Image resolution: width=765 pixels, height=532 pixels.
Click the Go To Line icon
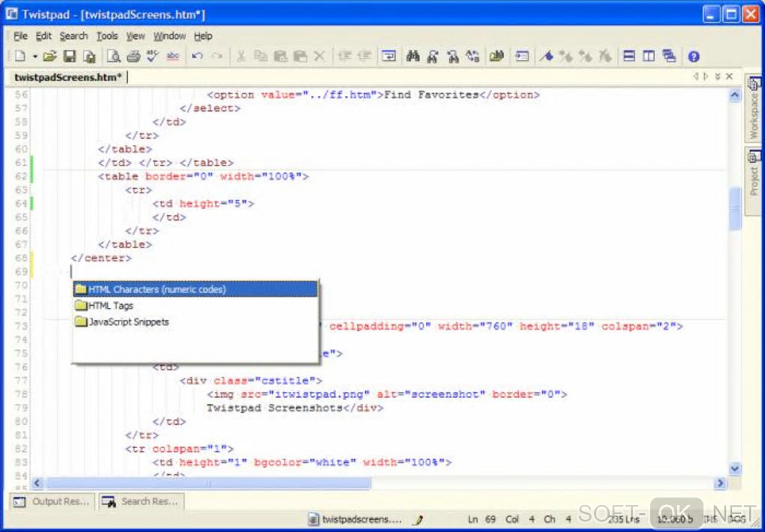(521, 56)
